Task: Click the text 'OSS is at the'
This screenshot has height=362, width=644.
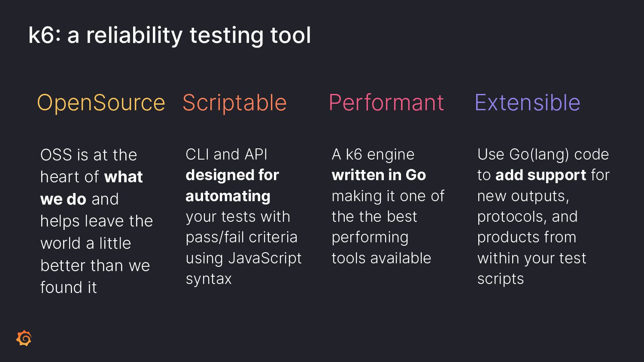Action: (88, 155)
